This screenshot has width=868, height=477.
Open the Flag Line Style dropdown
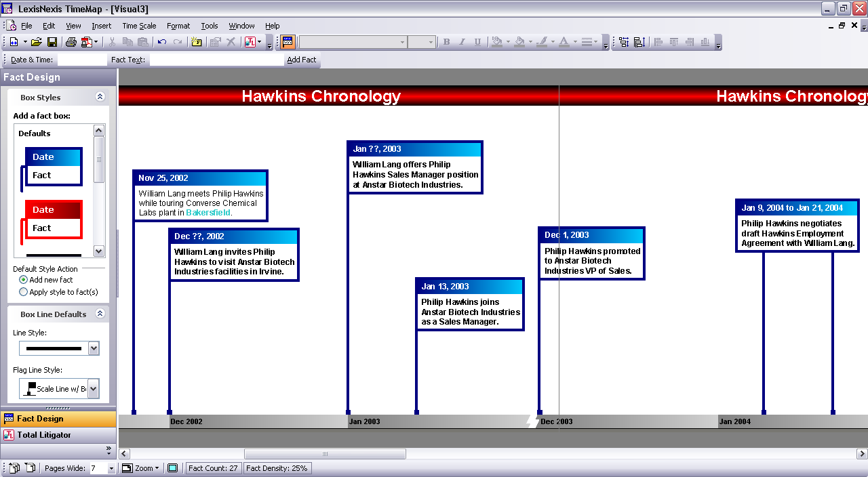pos(94,389)
